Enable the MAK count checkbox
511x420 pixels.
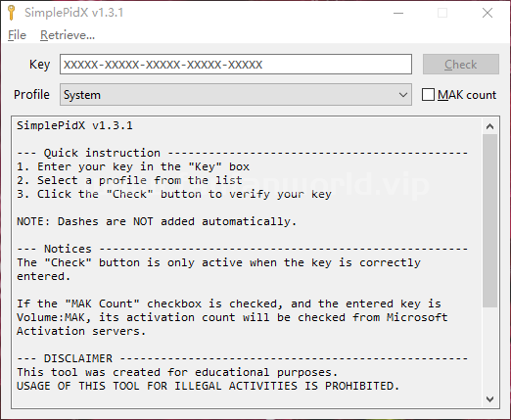pyautogui.click(x=428, y=95)
